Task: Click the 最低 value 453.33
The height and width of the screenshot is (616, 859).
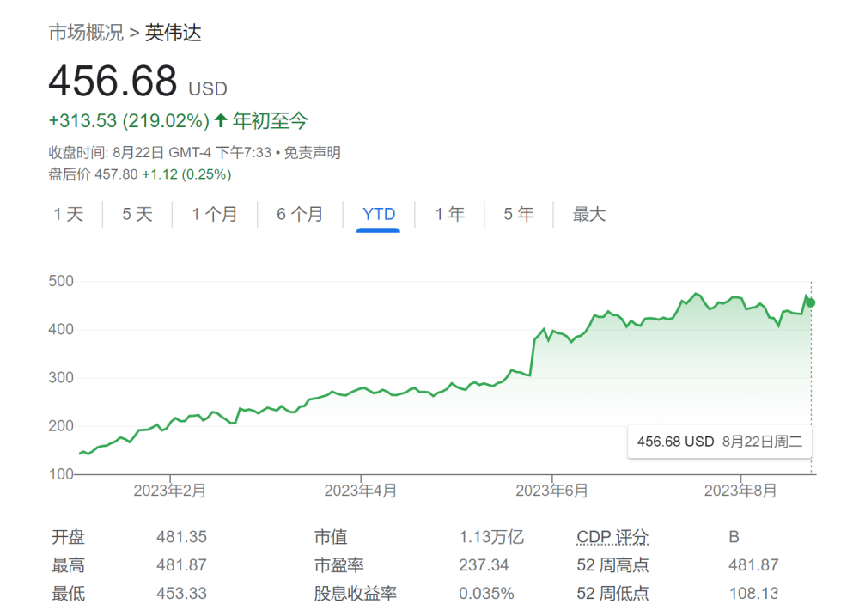Action: pos(182,594)
